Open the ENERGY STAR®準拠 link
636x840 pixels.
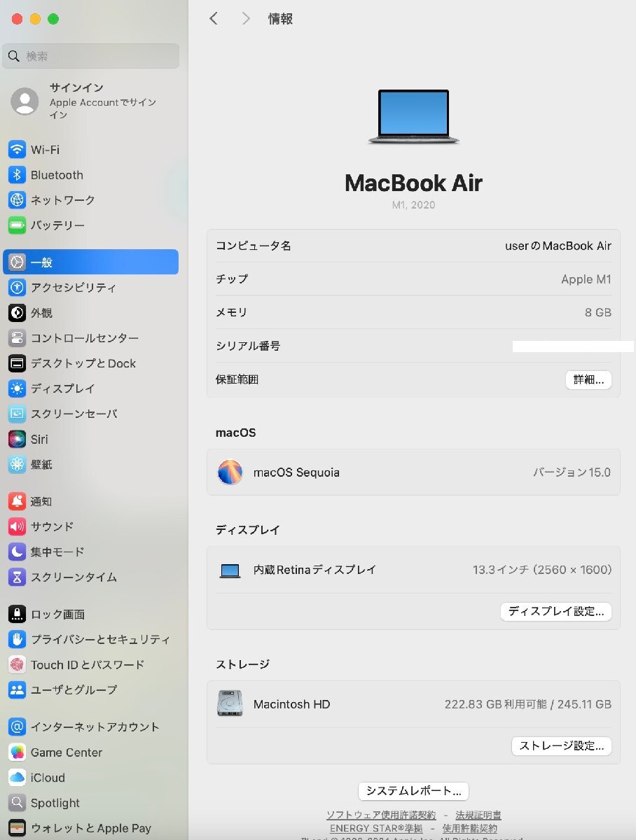[376, 828]
